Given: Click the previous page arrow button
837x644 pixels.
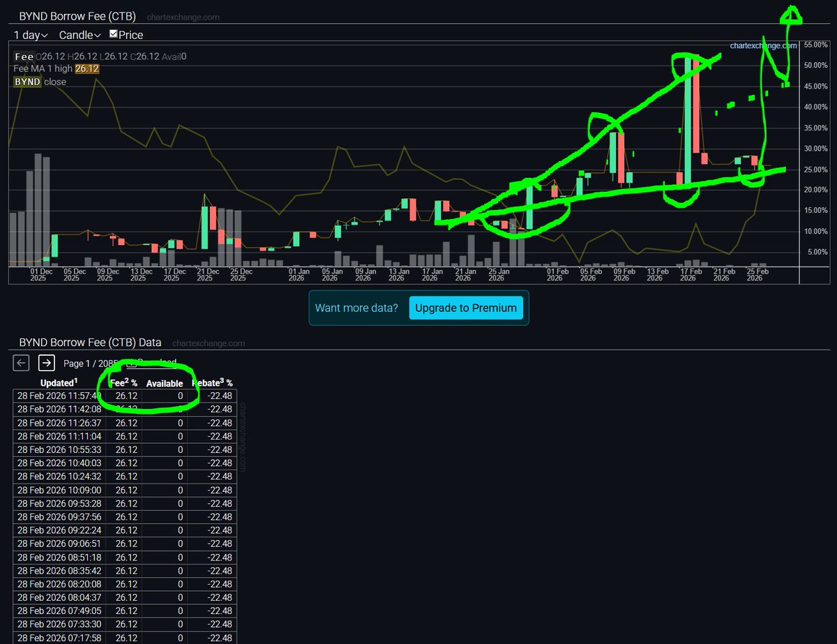Looking at the screenshot, I should 22,362.
